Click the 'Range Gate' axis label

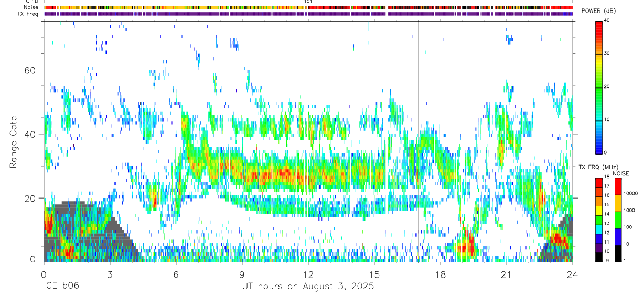coord(13,142)
